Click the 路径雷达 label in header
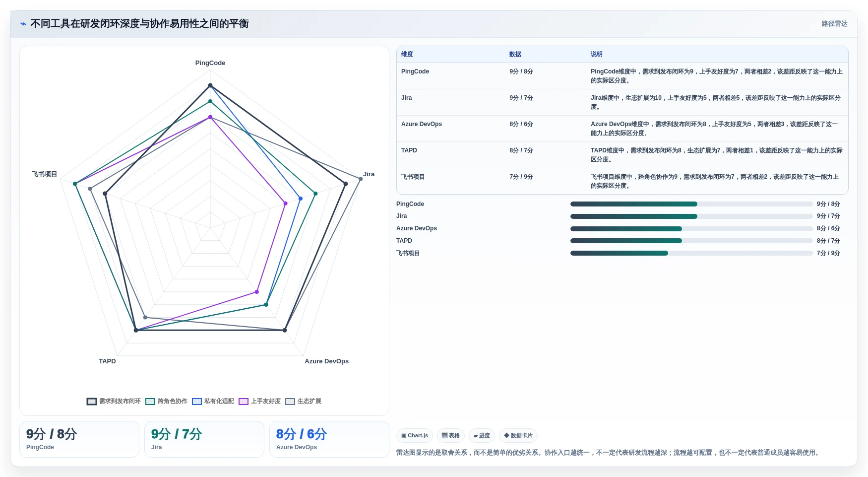Image resolution: width=868 pixels, height=477 pixels. [x=834, y=24]
